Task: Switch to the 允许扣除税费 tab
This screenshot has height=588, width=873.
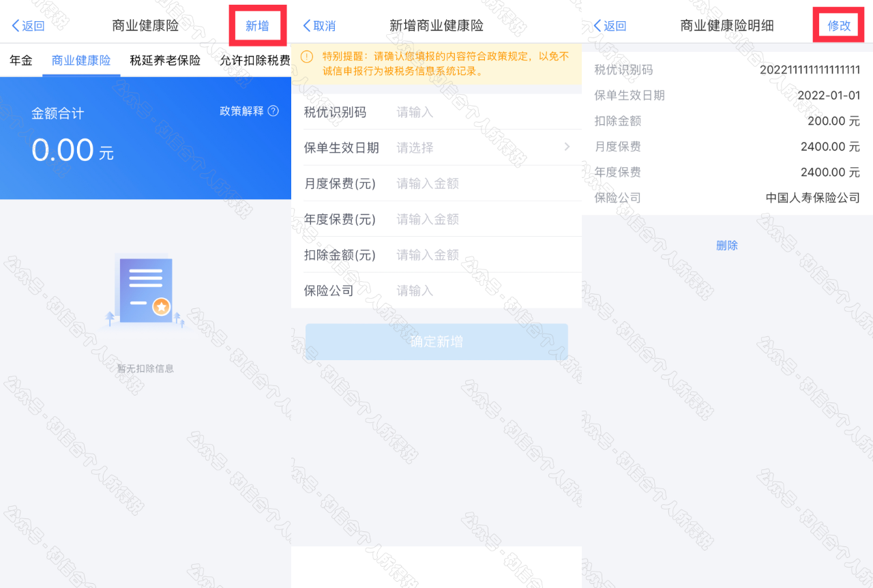Action: click(x=254, y=60)
